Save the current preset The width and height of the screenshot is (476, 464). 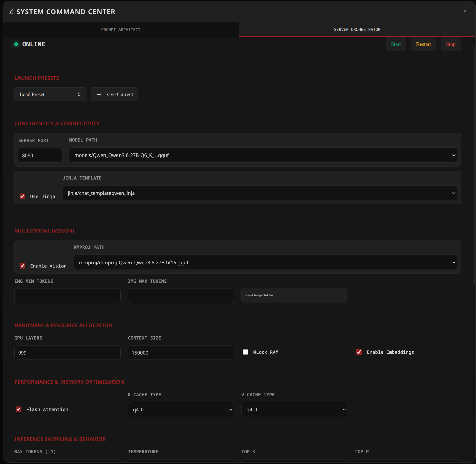pos(114,94)
